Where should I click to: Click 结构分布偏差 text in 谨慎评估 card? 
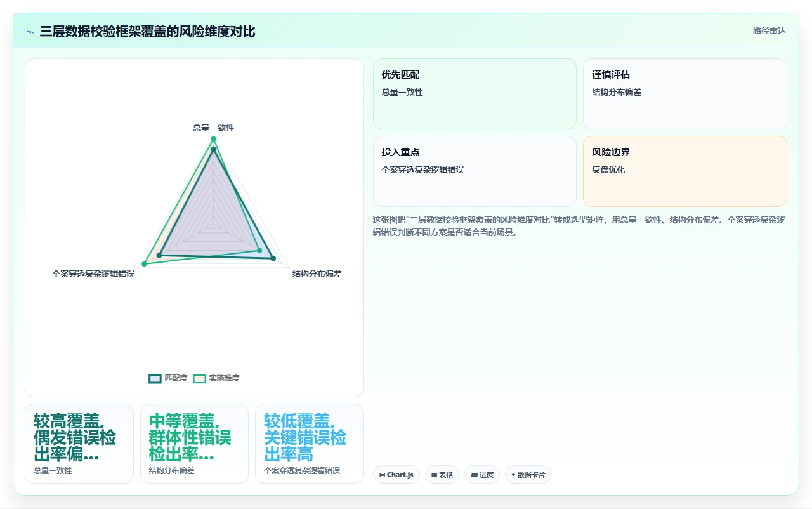617,92
